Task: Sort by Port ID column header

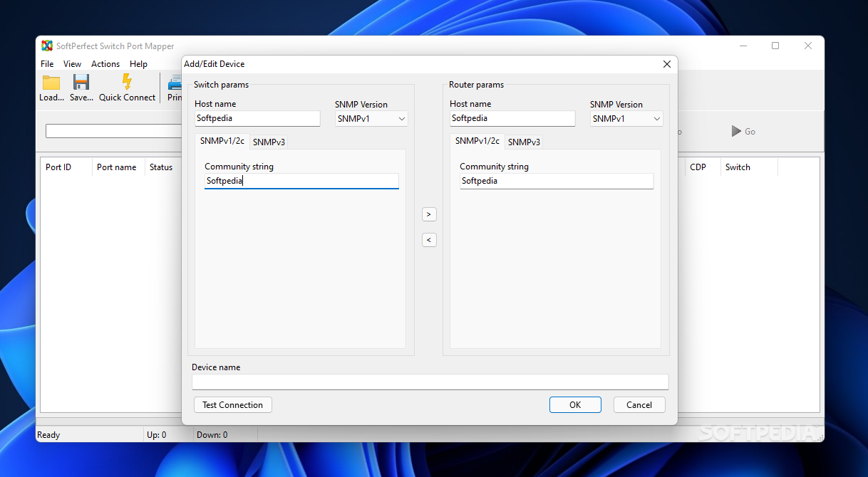Action: tap(66, 167)
